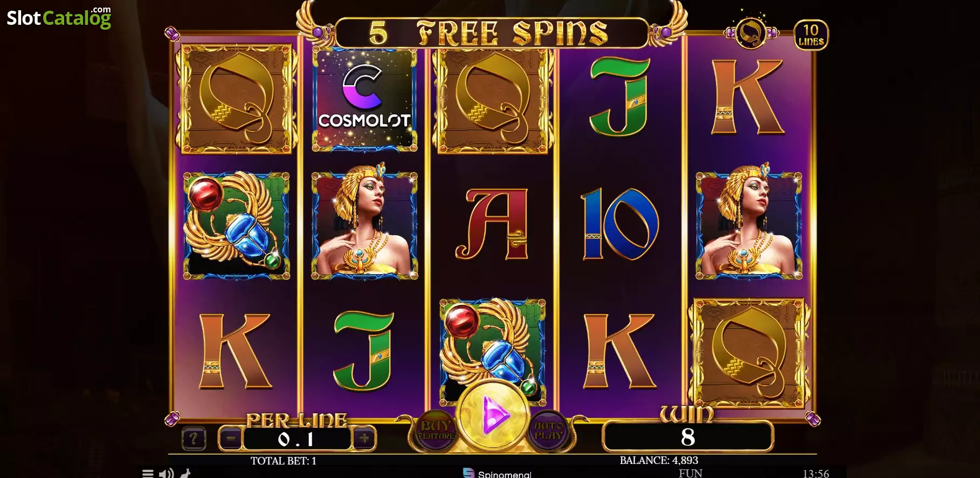Click the golden Q book emblem icon
The height and width of the screenshot is (478, 980).
tap(751, 33)
